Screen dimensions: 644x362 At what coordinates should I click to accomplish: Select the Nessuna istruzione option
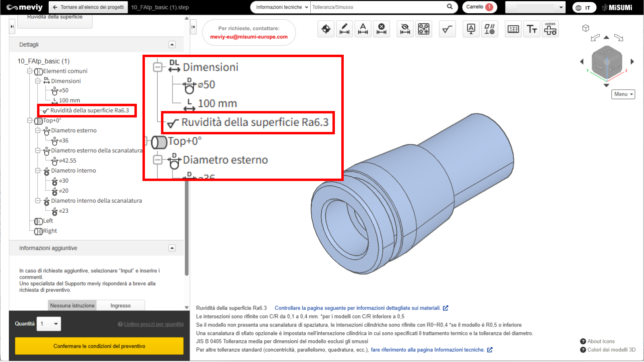[72, 306]
